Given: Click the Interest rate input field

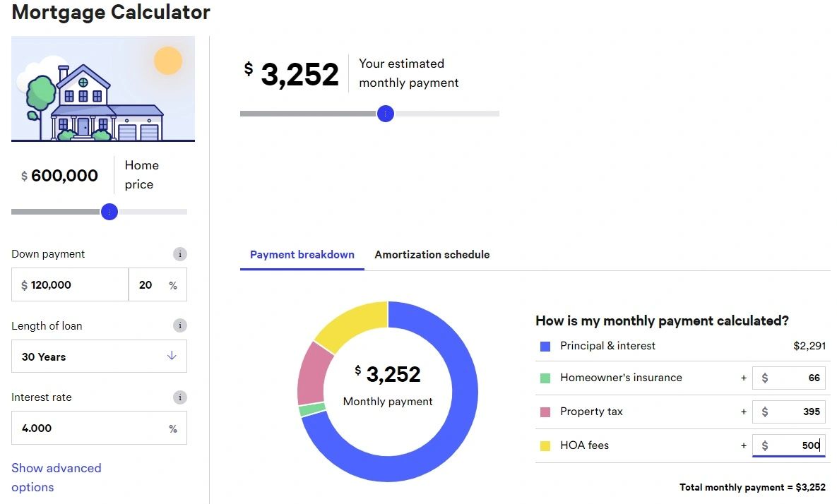Looking at the screenshot, I should pyautogui.click(x=88, y=428).
